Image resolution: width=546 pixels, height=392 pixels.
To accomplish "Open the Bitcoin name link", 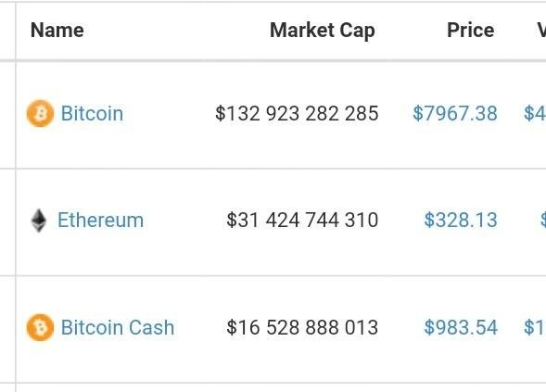I will (x=92, y=113).
